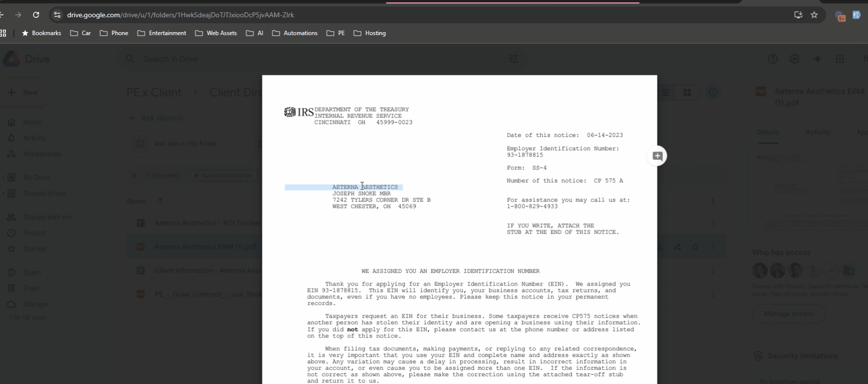Open the Drive help icon

click(x=773, y=59)
